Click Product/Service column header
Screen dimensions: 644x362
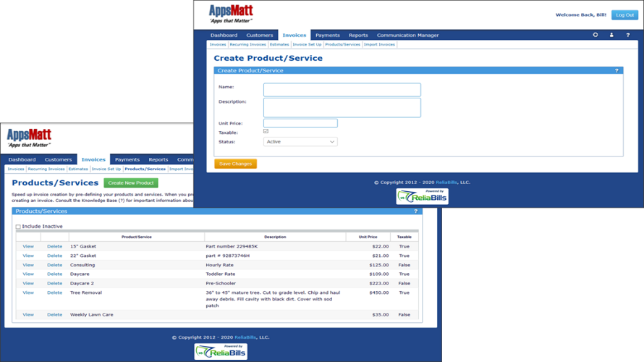pyautogui.click(x=137, y=237)
